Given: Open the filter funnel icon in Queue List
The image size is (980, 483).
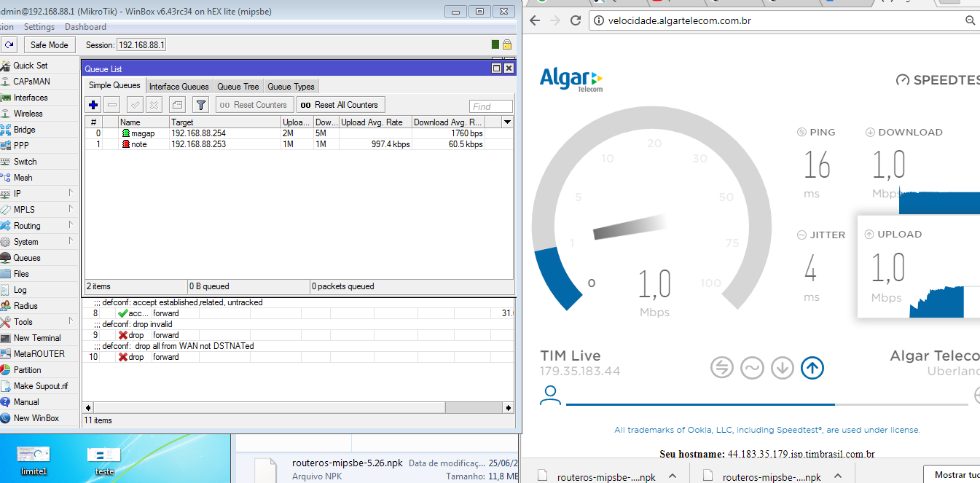Looking at the screenshot, I should [x=201, y=105].
